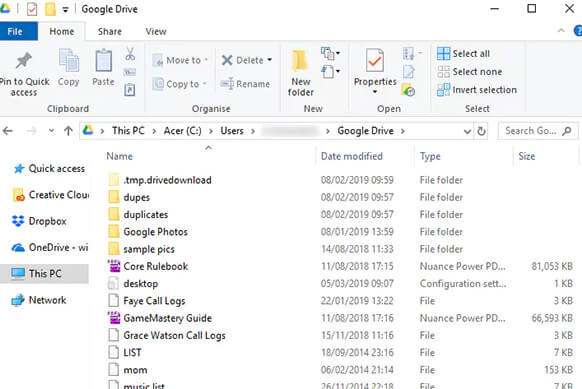Image resolution: width=582 pixels, height=389 pixels.
Task: Expand the Properties dropdown arrow
Action: [x=375, y=92]
